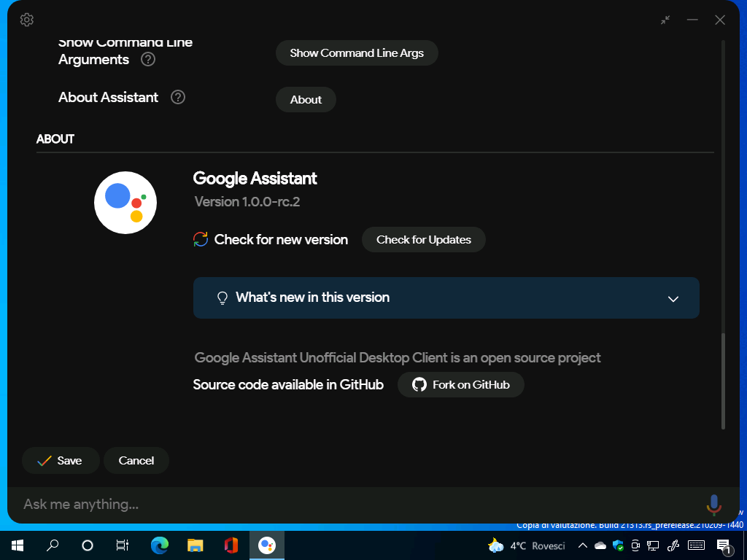The image size is (747, 560).
Task: Click the Meet Now tray icon
Action: tap(635, 545)
